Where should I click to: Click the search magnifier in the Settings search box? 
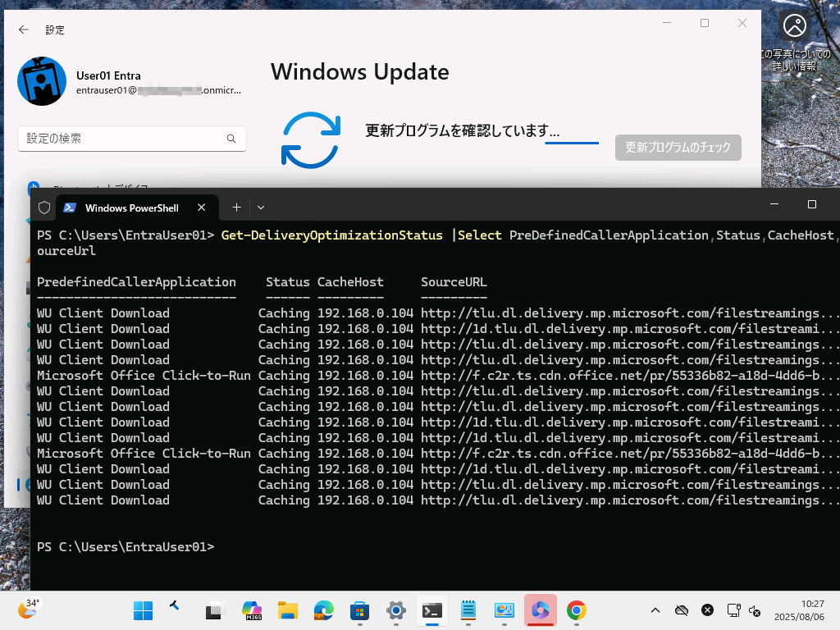coord(231,139)
